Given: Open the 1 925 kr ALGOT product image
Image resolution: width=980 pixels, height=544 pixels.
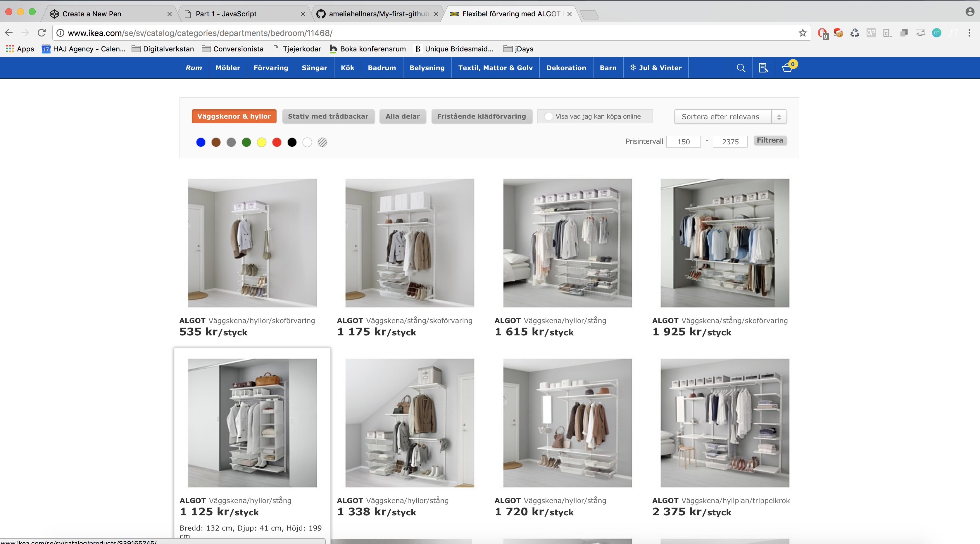Looking at the screenshot, I should [725, 243].
